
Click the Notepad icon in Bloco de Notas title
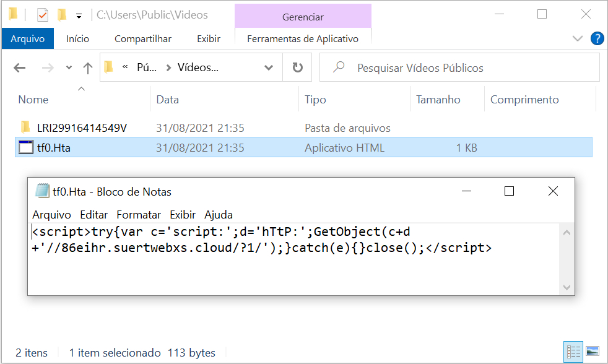coord(42,191)
